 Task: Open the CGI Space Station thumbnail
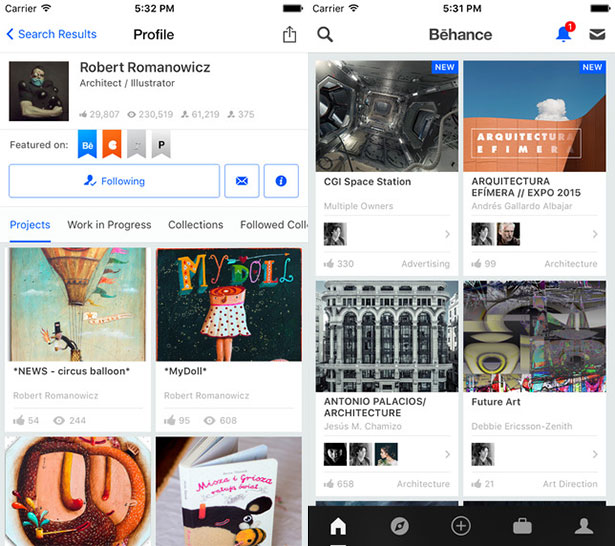(387, 116)
